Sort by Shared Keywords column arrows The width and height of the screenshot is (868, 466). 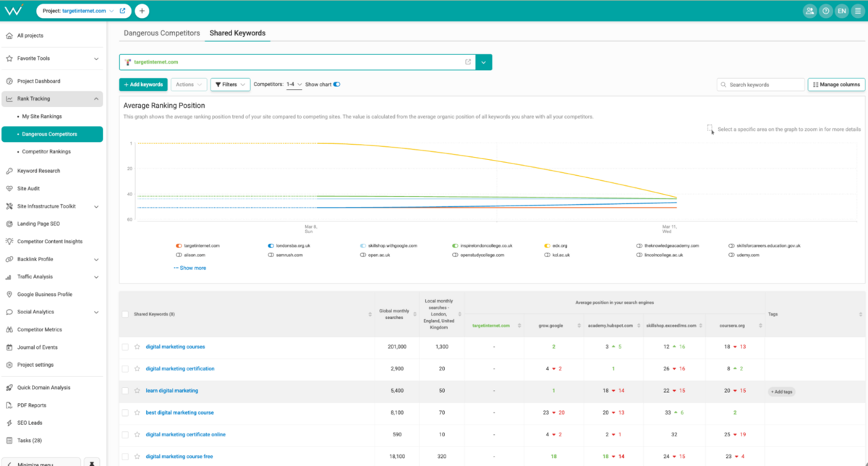[x=370, y=314]
